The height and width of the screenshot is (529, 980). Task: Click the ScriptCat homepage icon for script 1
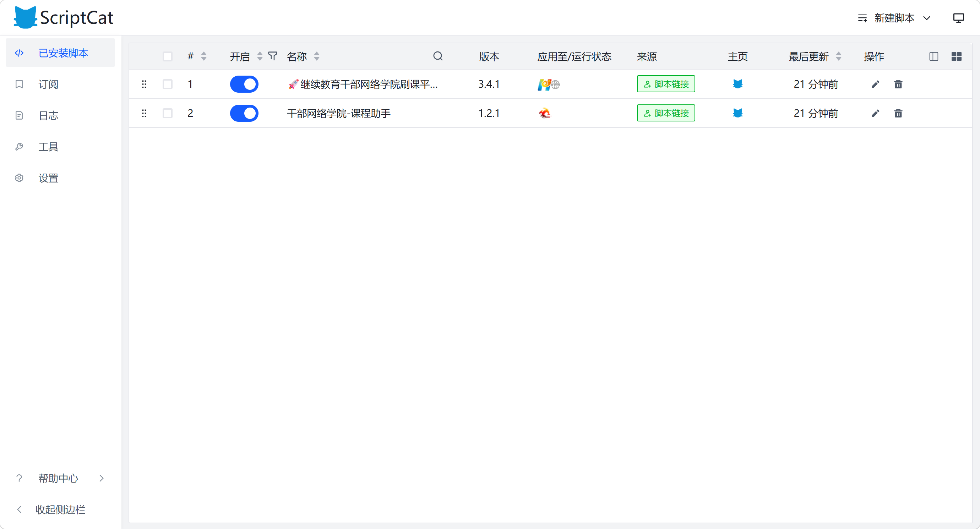737,84
